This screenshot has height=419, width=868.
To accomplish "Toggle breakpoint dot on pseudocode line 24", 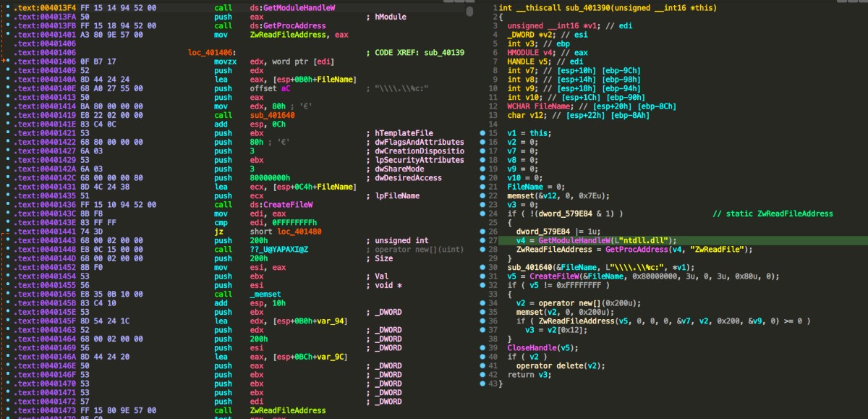I will [482, 213].
